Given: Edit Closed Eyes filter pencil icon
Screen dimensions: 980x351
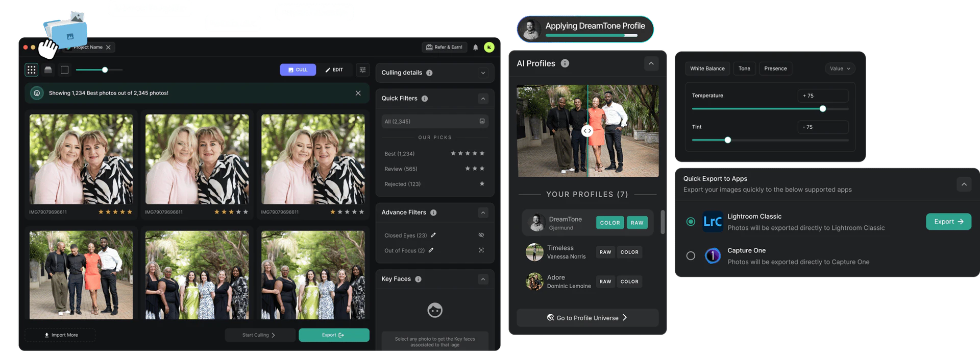Looking at the screenshot, I should (433, 235).
